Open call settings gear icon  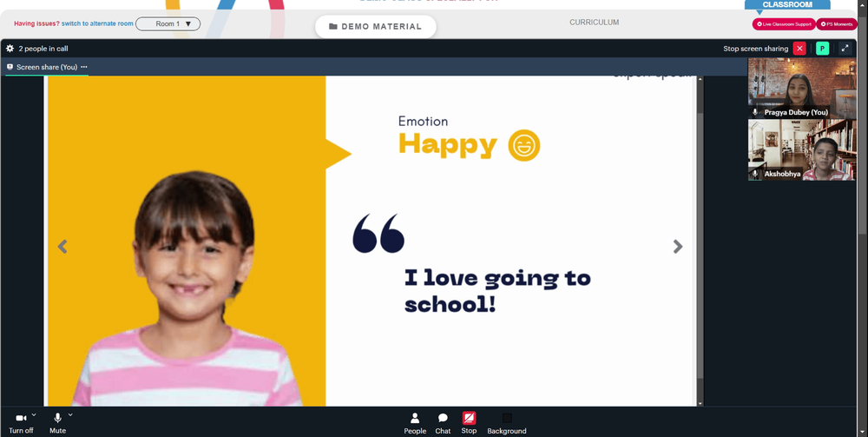pyautogui.click(x=10, y=48)
